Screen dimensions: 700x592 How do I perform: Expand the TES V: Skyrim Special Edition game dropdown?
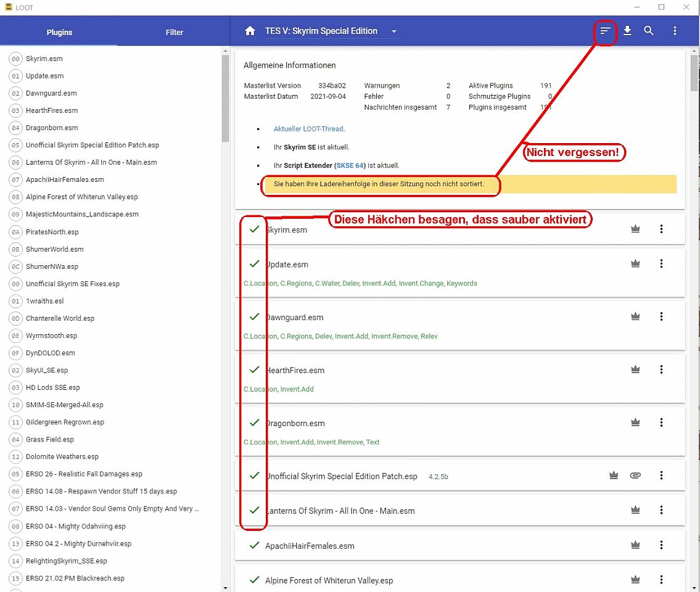tap(394, 31)
